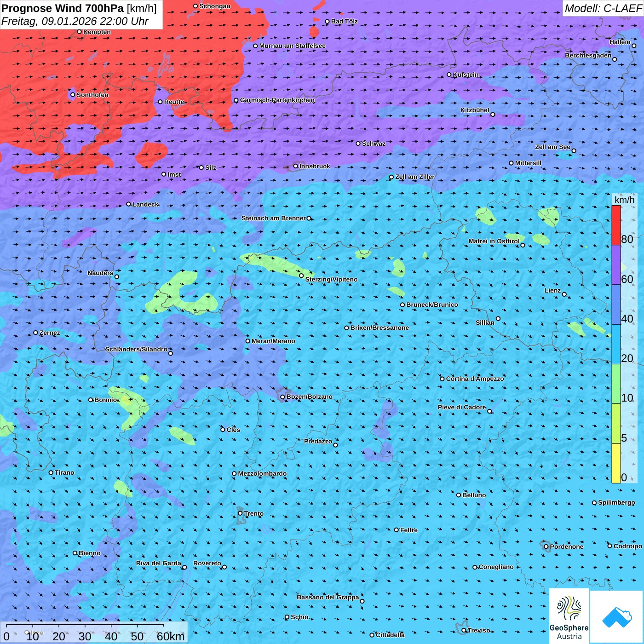Click the Trento city marker
This screenshot has width=644, height=644.
(240, 513)
